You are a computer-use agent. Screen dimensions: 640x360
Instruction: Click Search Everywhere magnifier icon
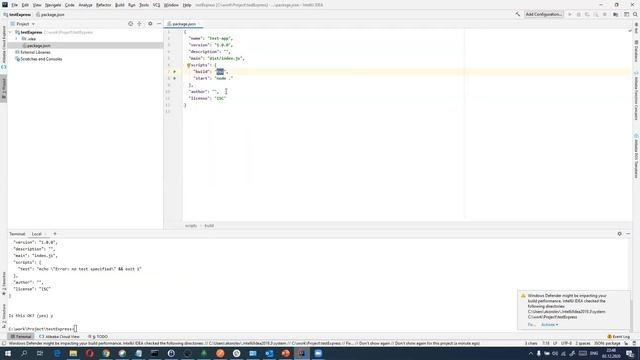635,14
